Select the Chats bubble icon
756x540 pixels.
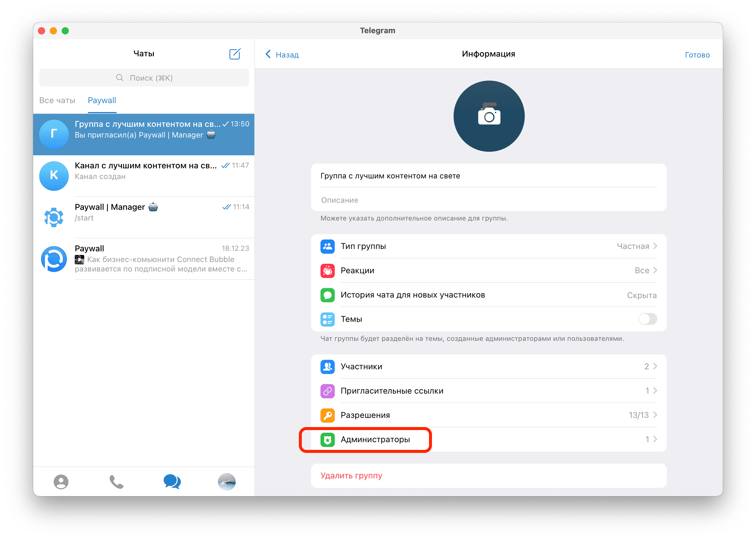pos(172,482)
